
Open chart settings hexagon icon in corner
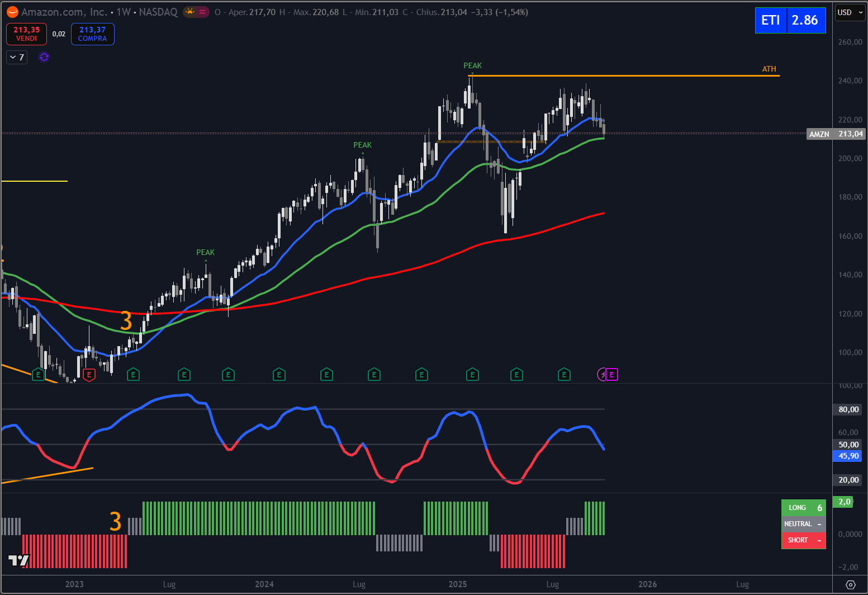click(x=851, y=584)
